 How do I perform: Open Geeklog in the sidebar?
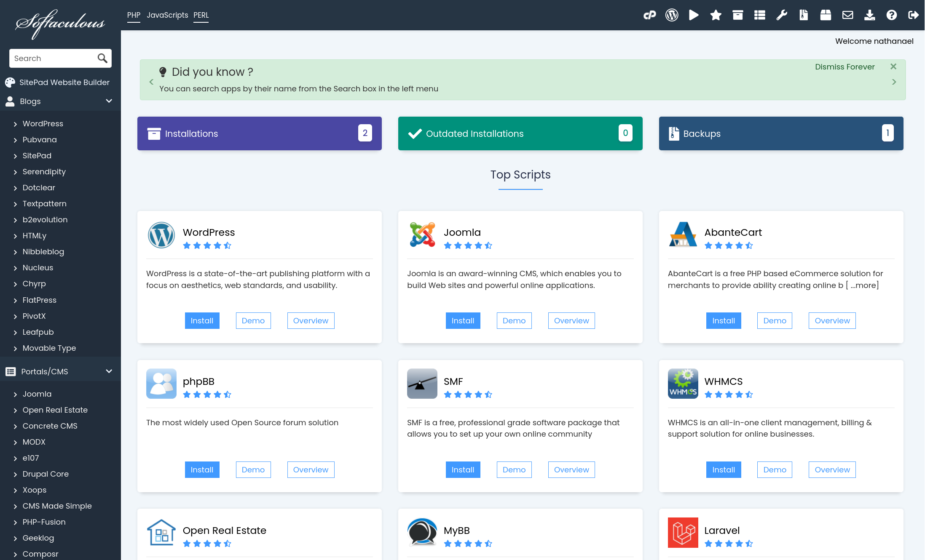pyautogui.click(x=38, y=538)
